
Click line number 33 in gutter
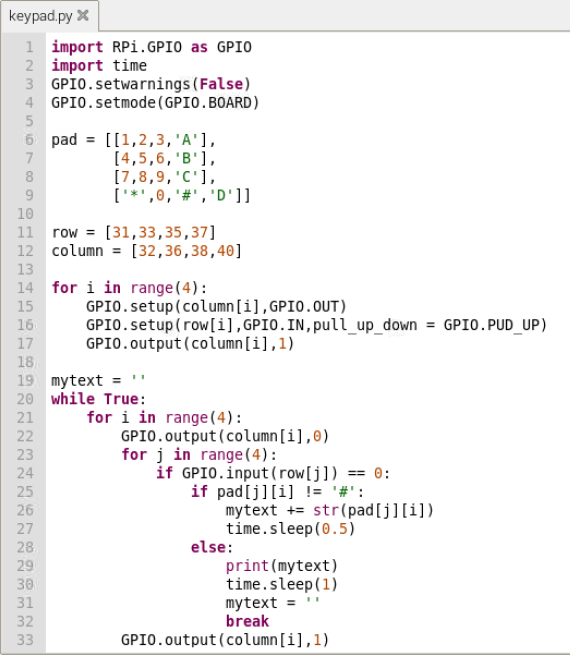(x=25, y=640)
